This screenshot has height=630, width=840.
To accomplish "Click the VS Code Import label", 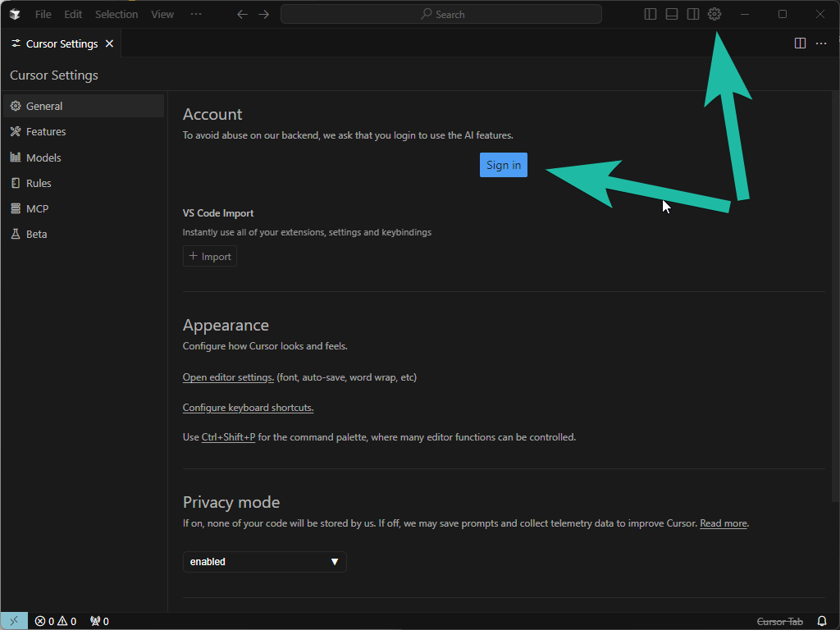I will point(218,213).
